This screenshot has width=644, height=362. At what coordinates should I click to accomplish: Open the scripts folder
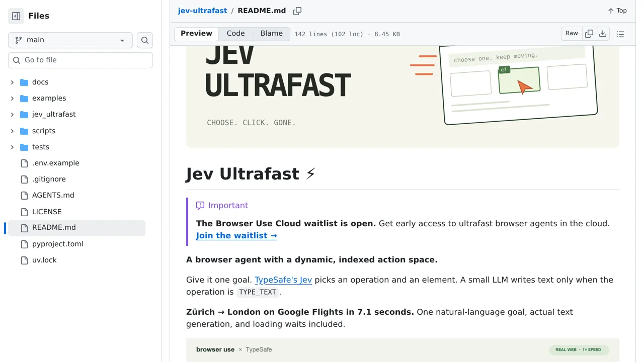click(44, 131)
